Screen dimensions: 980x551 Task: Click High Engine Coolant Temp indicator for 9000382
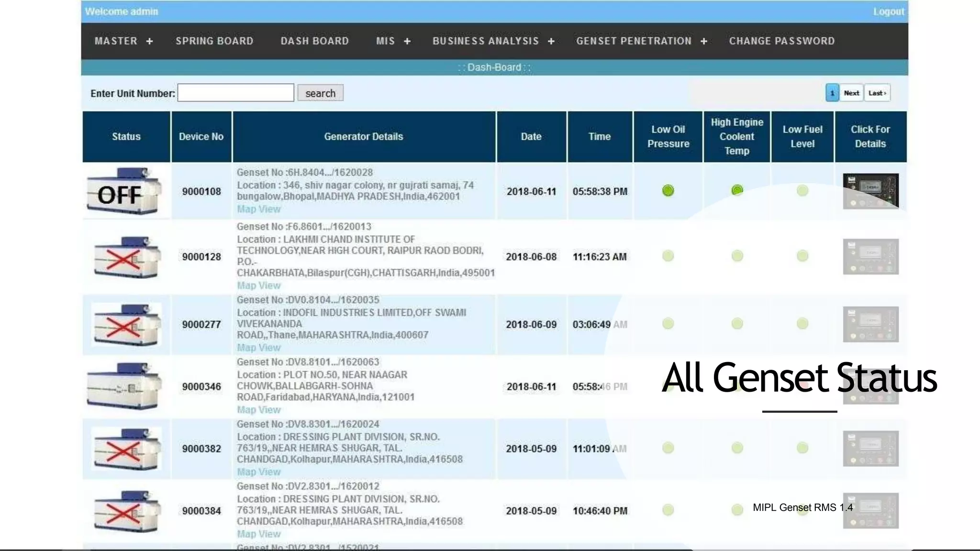[737, 448]
